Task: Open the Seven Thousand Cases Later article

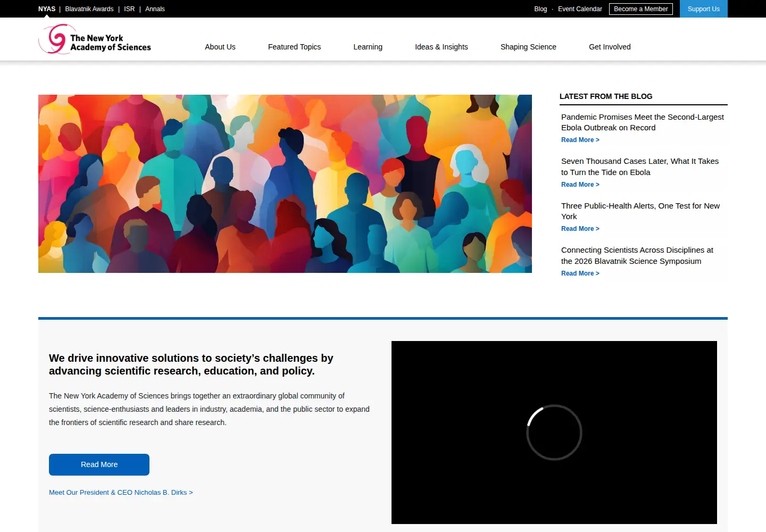Action: [x=640, y=167]
